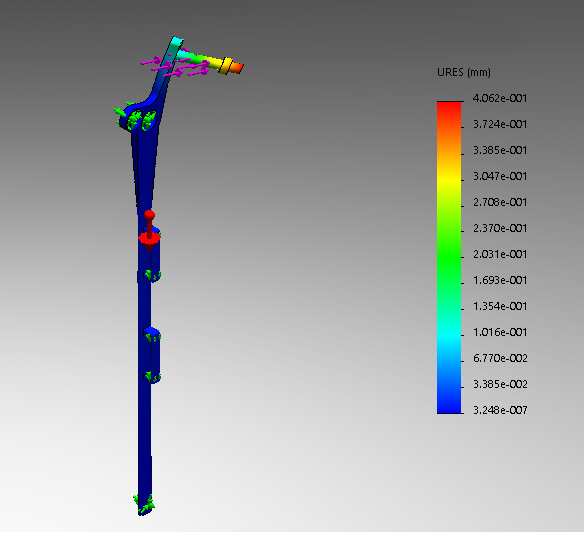
Task: Select the 1.016e-001 legend value
Action: (500, 332)
